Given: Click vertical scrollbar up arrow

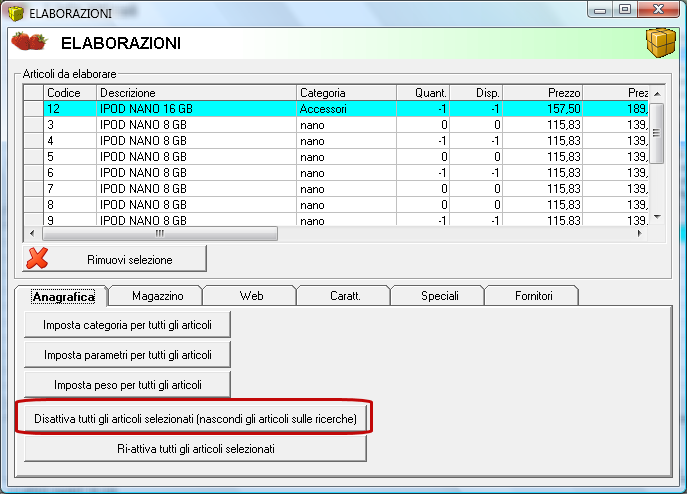Looking at the screenshot, I should pos(657,94).
